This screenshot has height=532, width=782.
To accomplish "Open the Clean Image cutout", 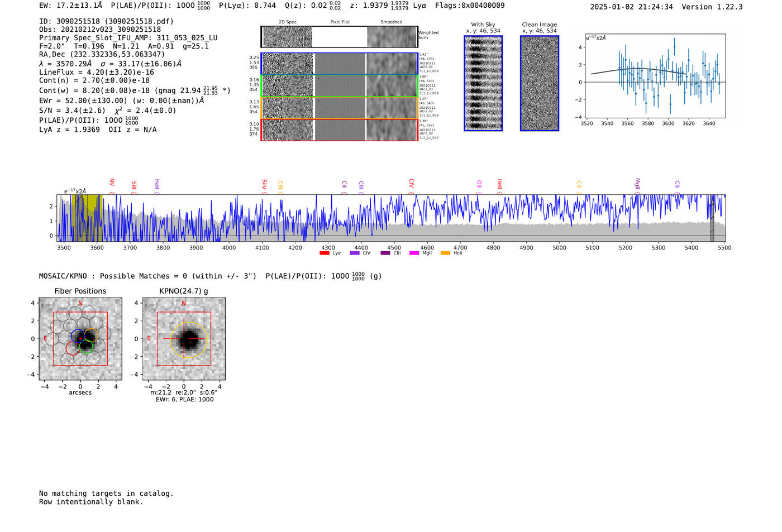I will [540, 83].
